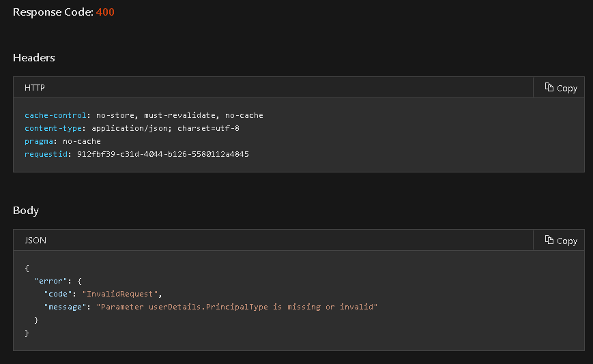Copy the HTTP headers block

(559, 88)
